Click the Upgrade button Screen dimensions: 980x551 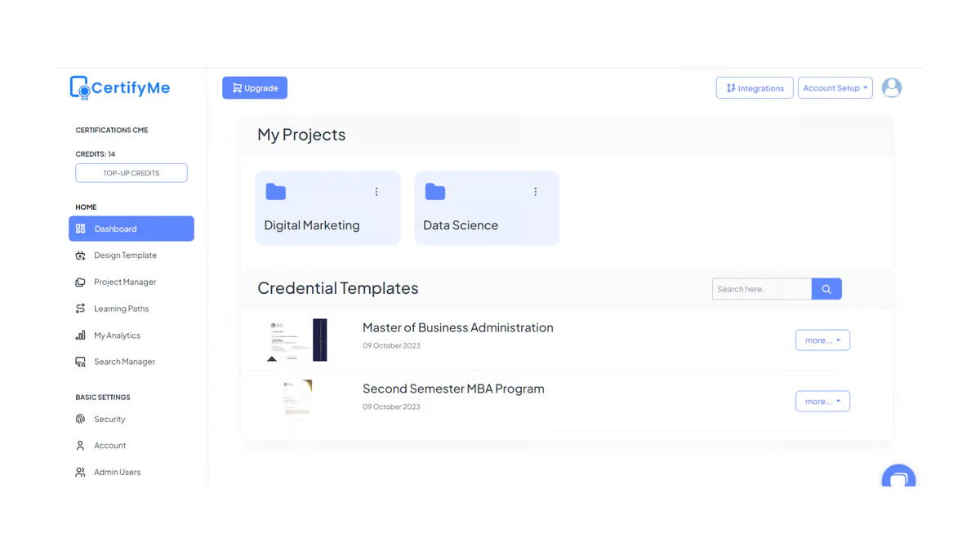click(254, 87)
